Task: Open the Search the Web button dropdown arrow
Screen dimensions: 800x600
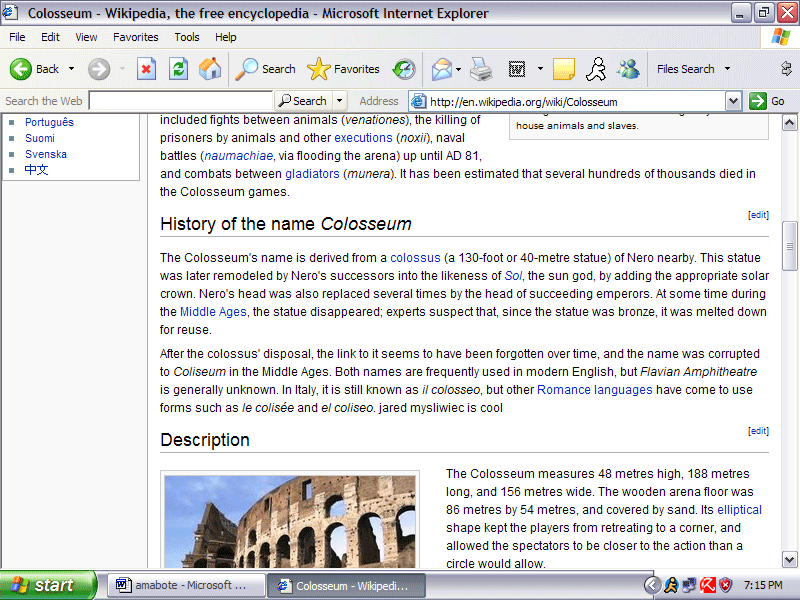Action: pyautogui.click(x=339, y=101)
